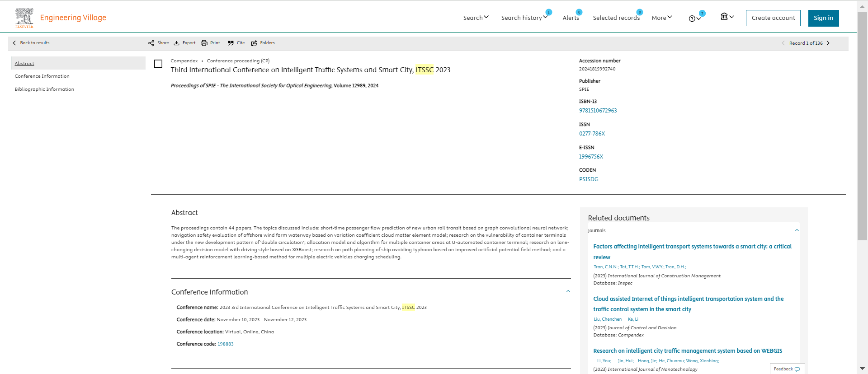
Task: Collapse the Journals related documents chevron
Action: coord(797,230)
